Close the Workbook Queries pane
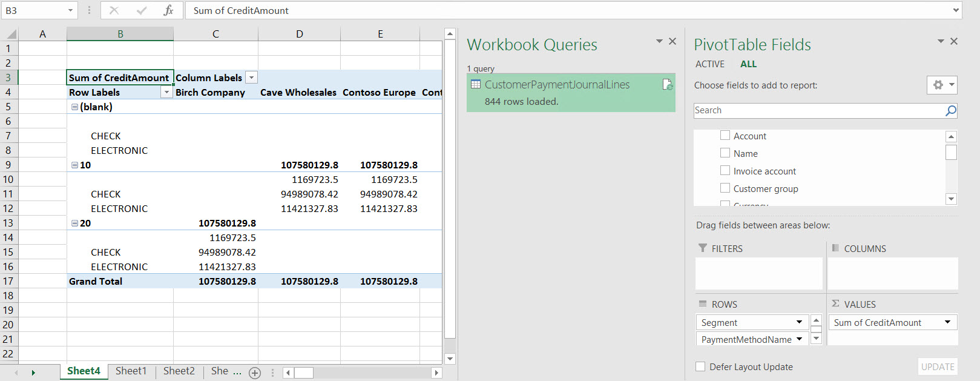 coord(673,41)
